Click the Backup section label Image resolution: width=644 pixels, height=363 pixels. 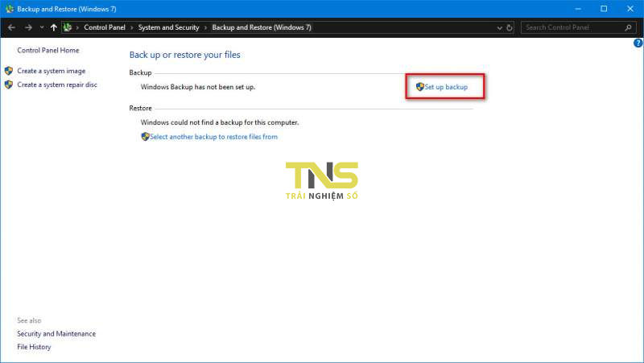pyautogui.click(x=140, y=72)
